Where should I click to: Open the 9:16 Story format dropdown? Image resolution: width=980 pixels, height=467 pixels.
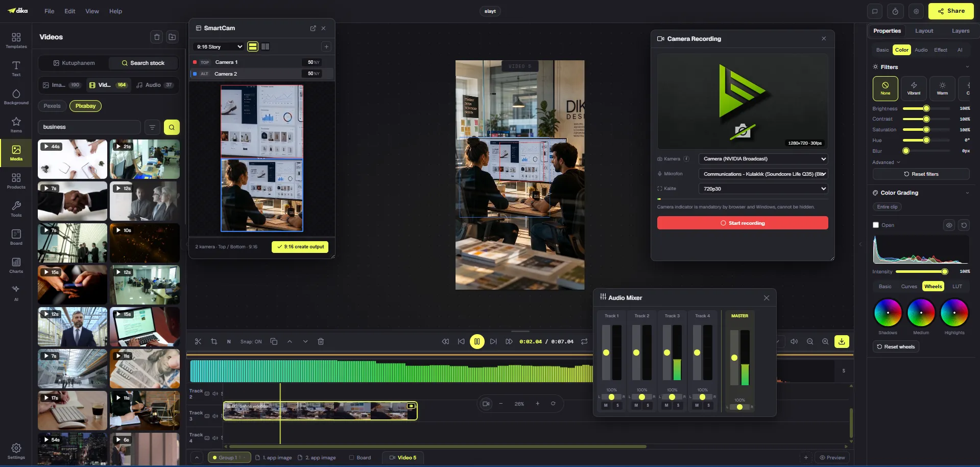pyautogui.click(x=219, y=46)
